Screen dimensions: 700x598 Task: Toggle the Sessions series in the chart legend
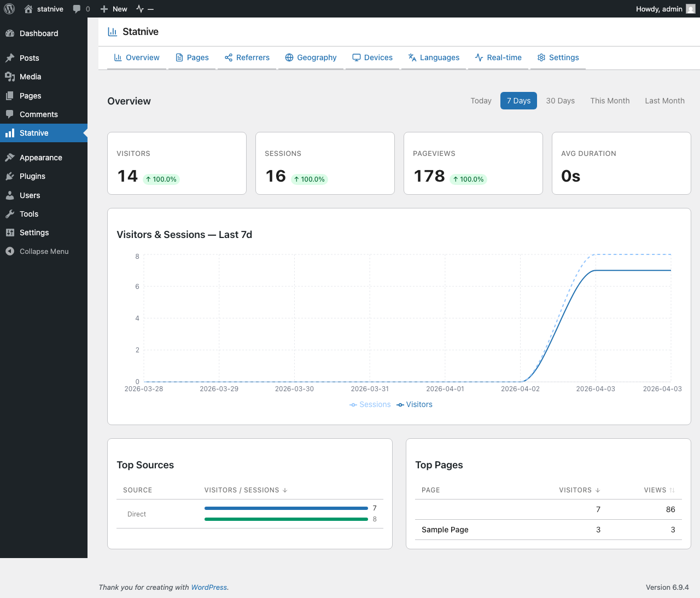pyautogui.click(x=370, y=404)
